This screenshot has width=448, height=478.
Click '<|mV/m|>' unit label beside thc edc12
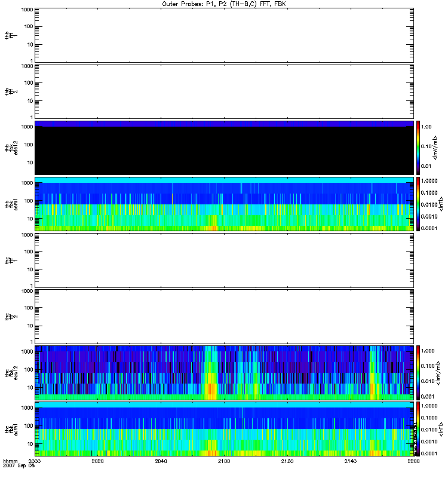click(x=438, y=373)
